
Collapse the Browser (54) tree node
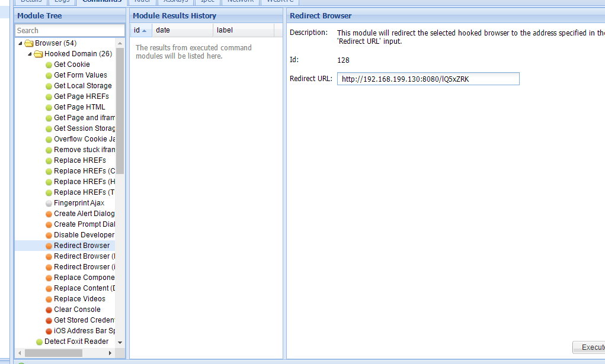[20, 43]
